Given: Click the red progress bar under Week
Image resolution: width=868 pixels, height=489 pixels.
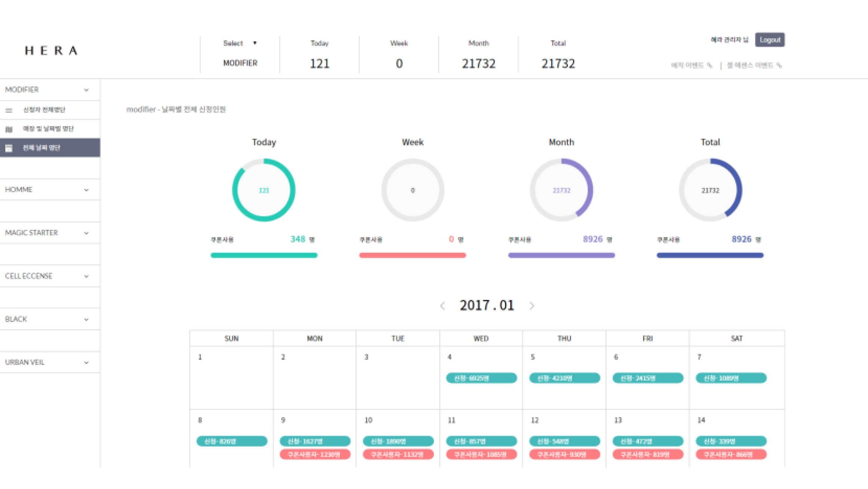Looking at the screenshot, I should pyautogui.click(x=413, y=255).
